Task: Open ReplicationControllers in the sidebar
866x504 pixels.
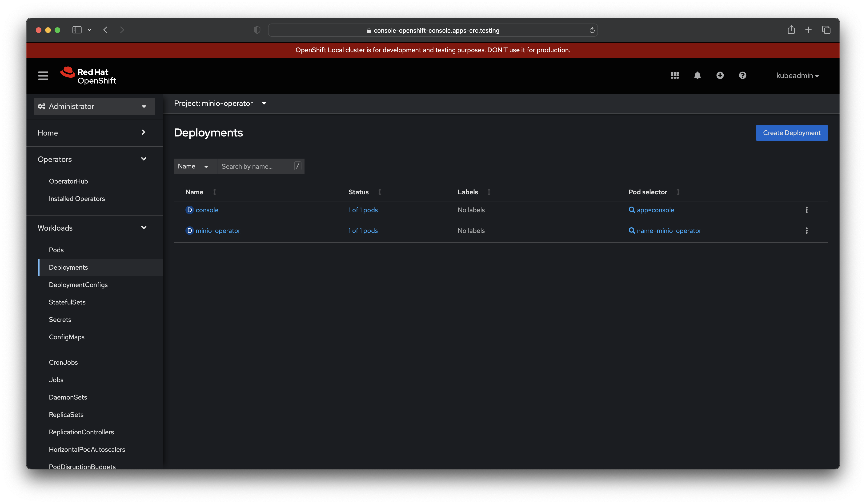Action: click(x=81, y=432)
